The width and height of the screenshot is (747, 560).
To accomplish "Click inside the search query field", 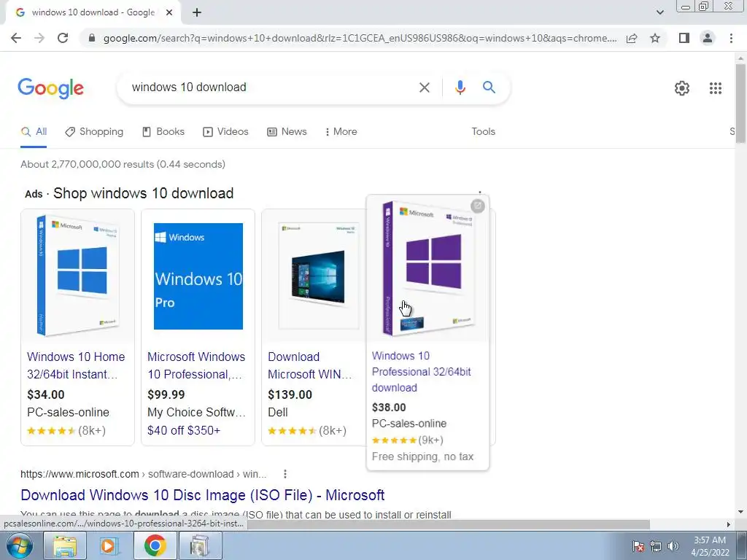I will [271, 87].
